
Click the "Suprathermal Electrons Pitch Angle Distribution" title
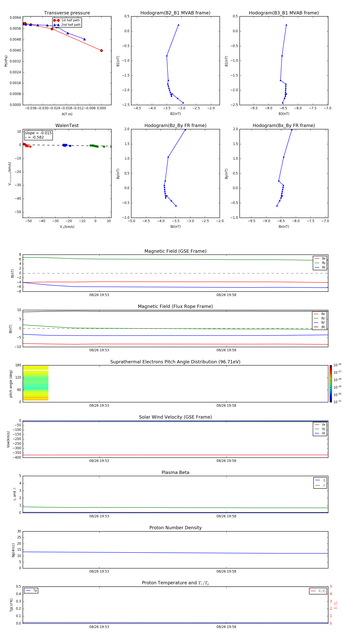(175, 362)
